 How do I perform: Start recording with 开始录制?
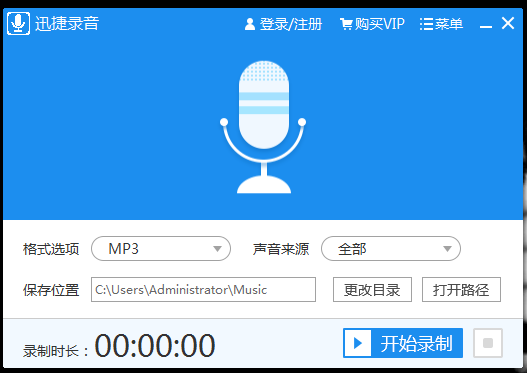[403, 343]
